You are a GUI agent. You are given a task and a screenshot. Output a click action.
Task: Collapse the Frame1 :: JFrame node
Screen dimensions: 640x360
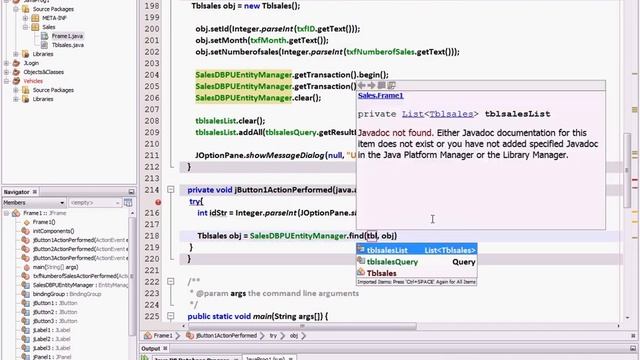point(6,213)
